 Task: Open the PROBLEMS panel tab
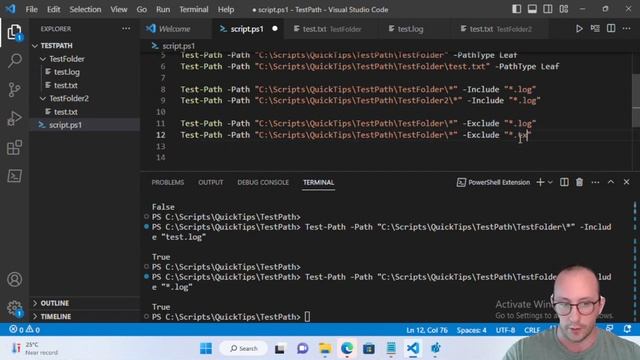[x=168, y=182]
